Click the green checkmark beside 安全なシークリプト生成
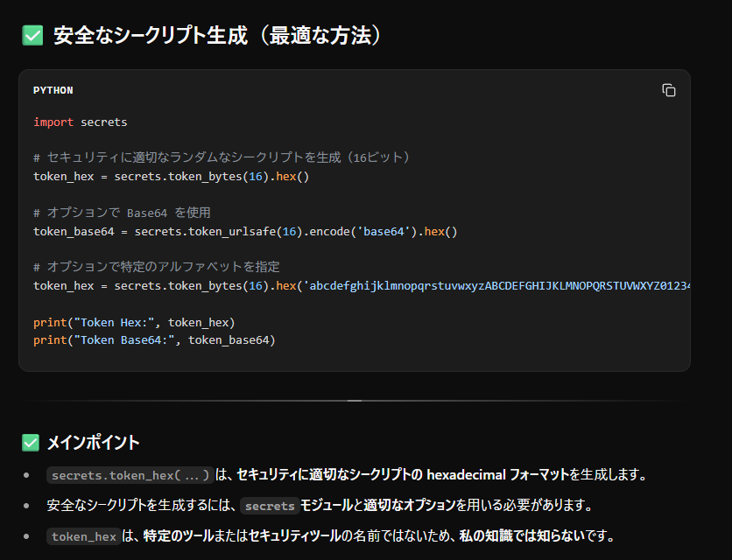The image size is (732, 560). point(32,36)
